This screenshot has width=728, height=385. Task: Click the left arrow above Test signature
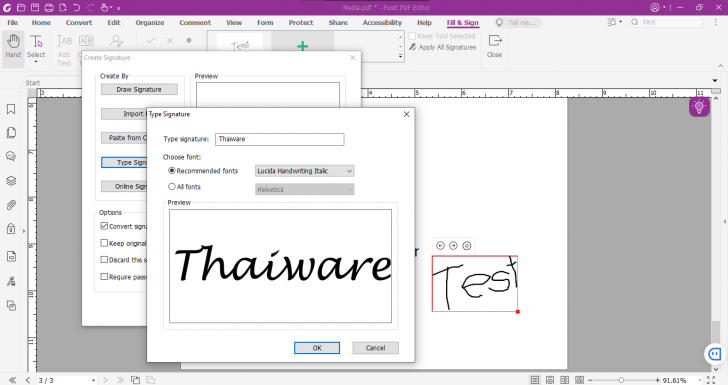click(x=441, y=246)
